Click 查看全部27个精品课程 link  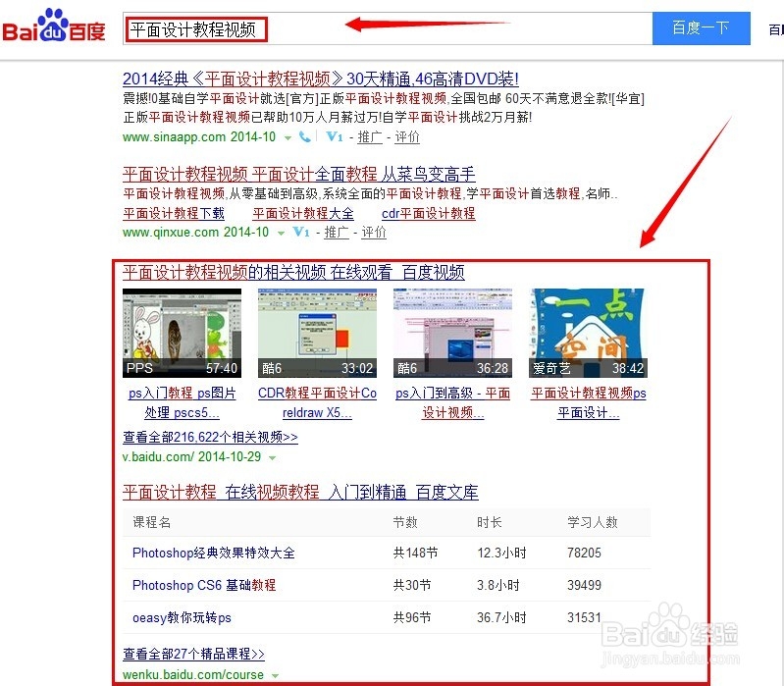[193, 654]
